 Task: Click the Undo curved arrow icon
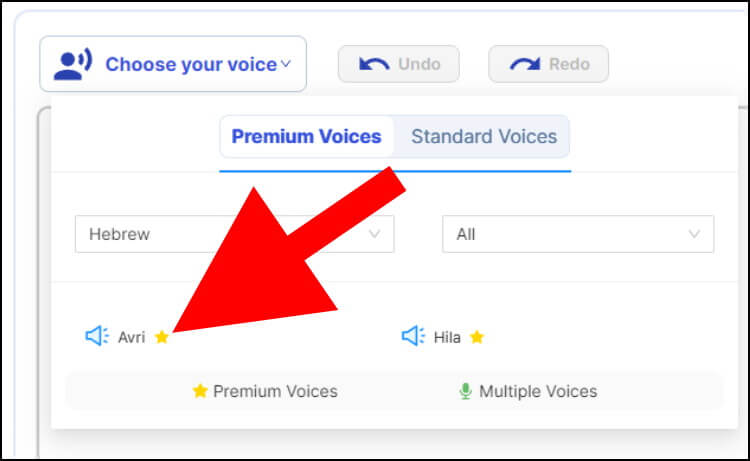[374, 64]
